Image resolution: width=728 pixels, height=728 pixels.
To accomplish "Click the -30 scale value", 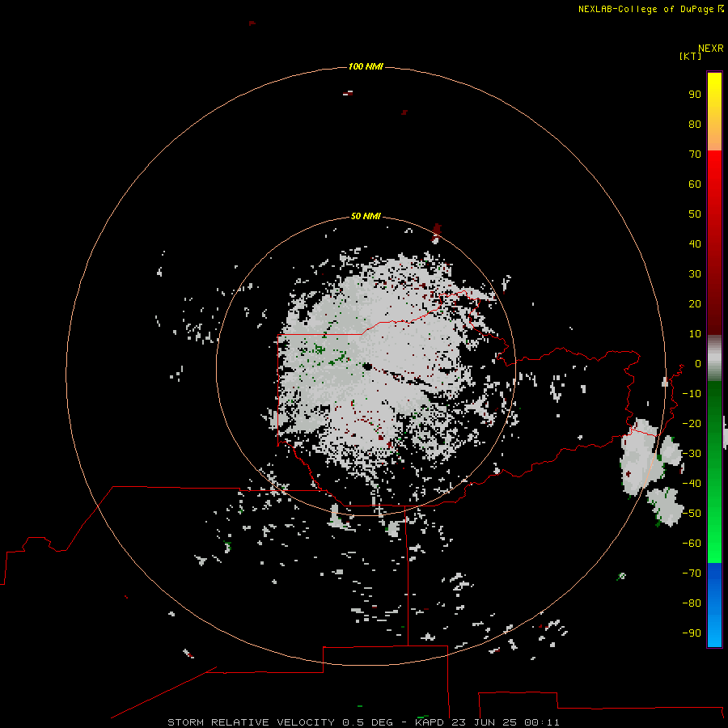I will coord(692,454).
